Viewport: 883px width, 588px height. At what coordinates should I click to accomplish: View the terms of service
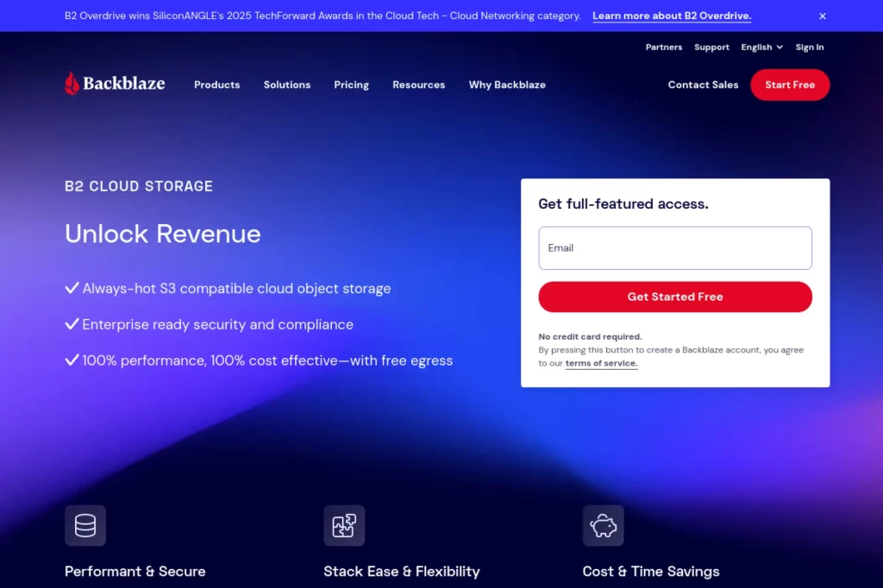pyautogui.click(x=601, y=363)
